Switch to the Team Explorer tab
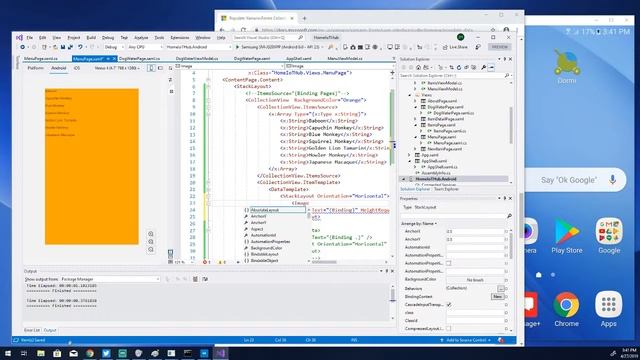 coord(446,189)
